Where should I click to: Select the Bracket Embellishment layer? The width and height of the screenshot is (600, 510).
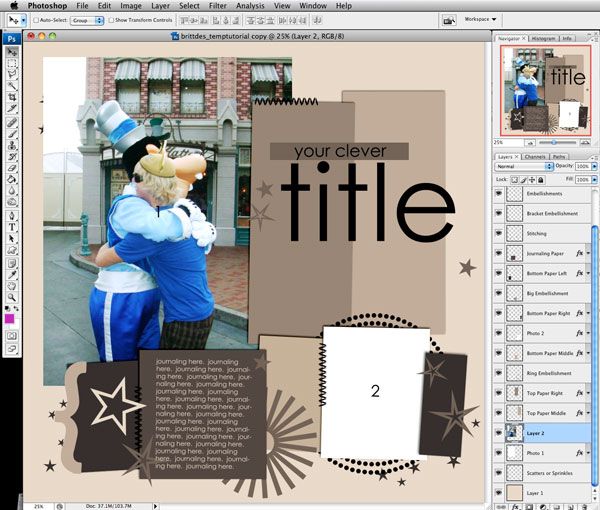[541, 213]
